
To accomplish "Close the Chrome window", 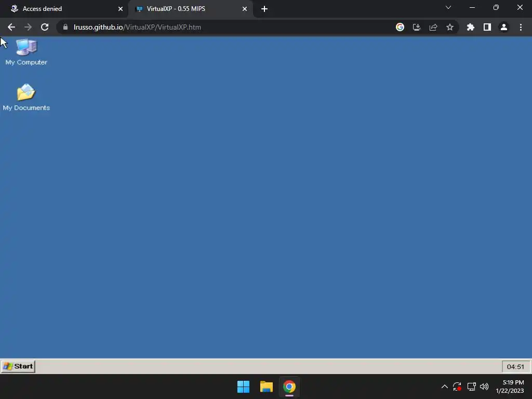I will [x=520, y=7].
